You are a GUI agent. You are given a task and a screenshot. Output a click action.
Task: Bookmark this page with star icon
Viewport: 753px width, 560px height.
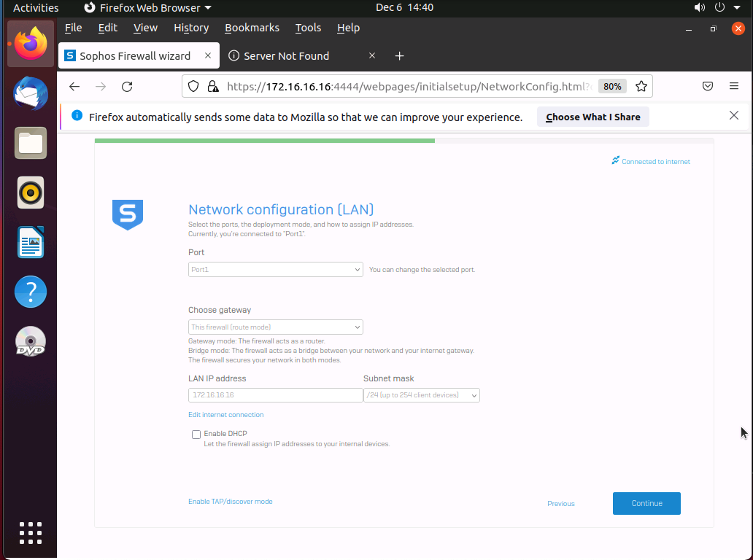click(641, 87)
